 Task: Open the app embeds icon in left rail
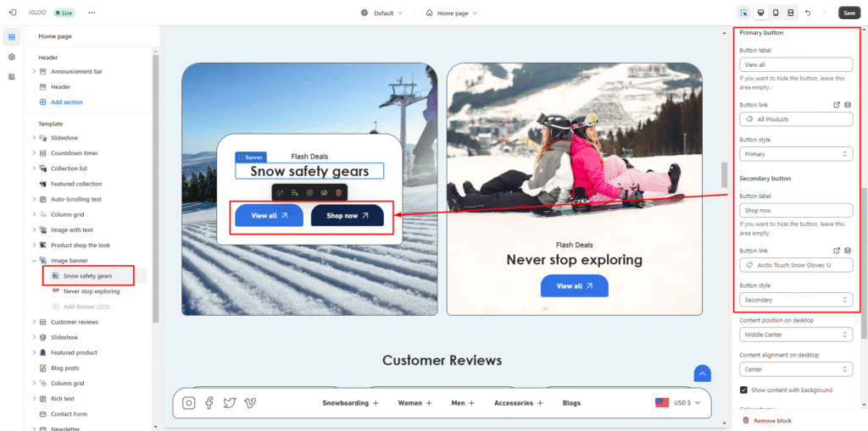coord(12,76)
